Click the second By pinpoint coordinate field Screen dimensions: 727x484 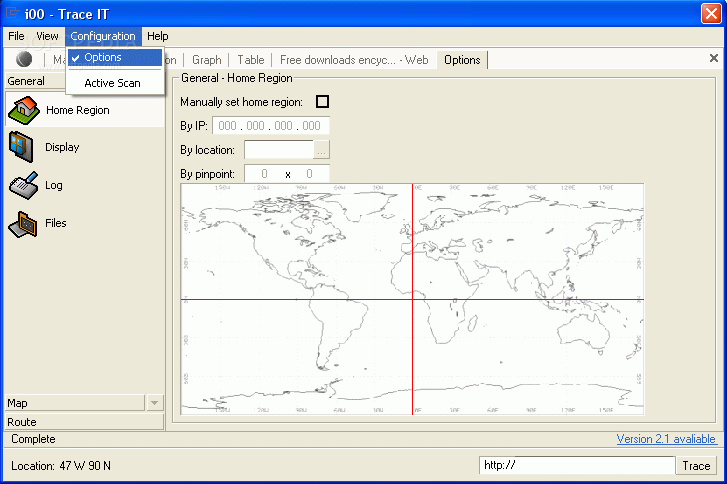pos(310,174)
